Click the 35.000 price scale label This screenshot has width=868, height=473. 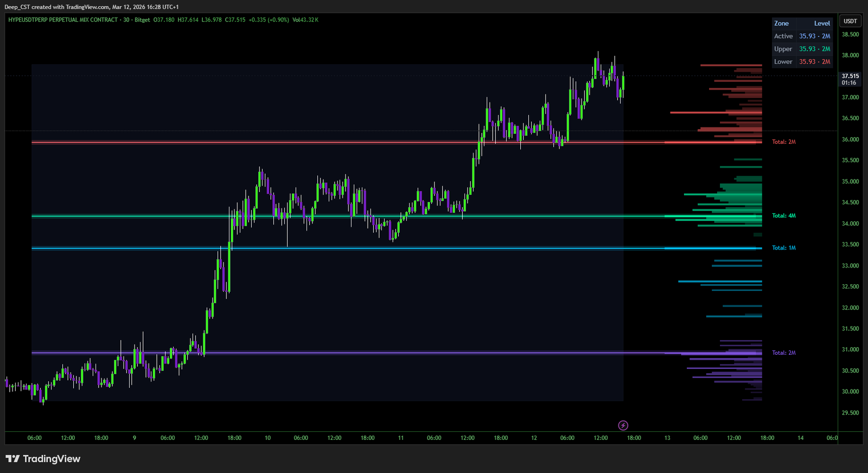click(850, 182)
